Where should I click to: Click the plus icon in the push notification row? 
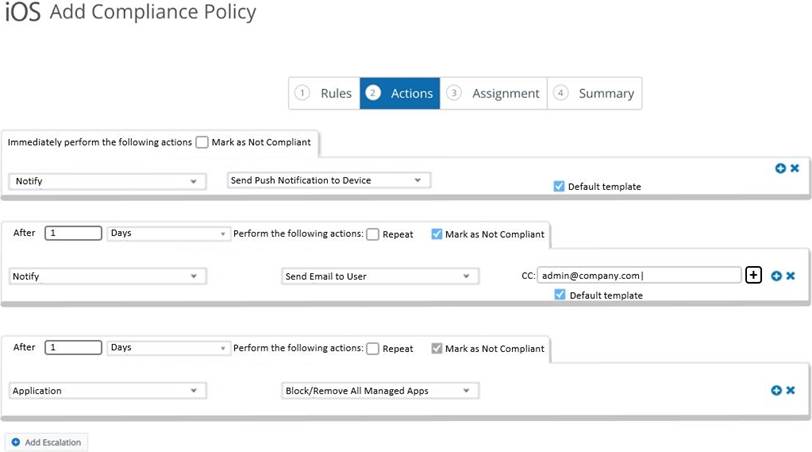pos(780,168)
